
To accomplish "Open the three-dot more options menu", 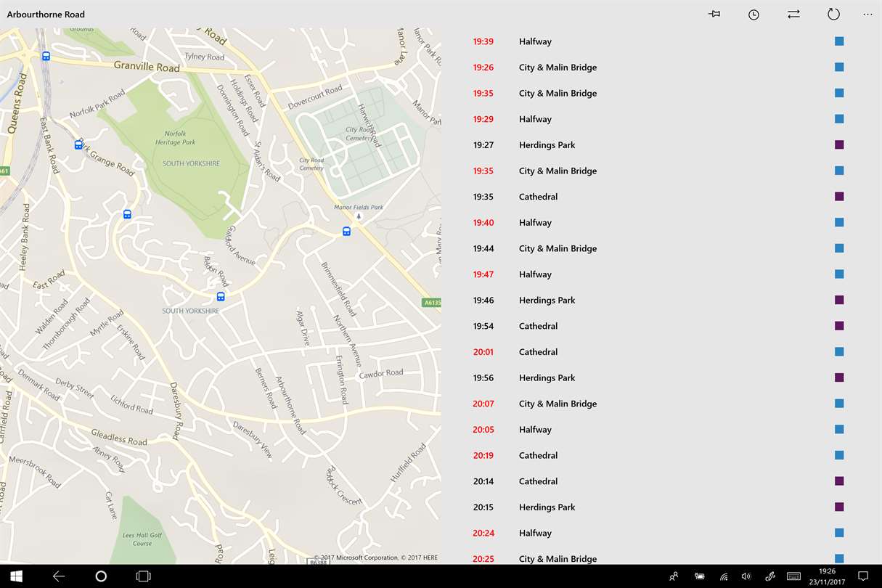I will (867, 15).
